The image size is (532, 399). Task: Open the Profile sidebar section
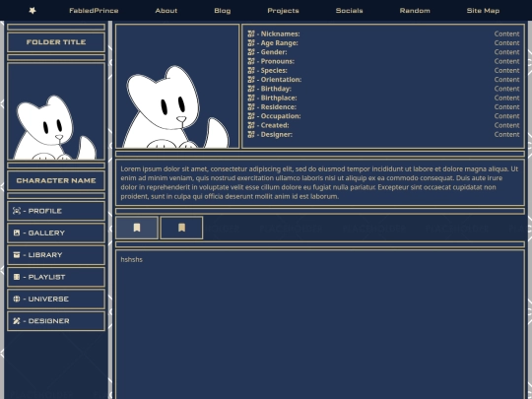click(x=56, y=211)
